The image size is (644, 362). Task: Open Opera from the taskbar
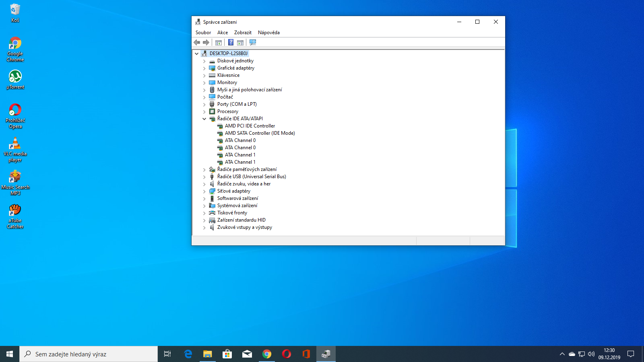click(287, 354)
